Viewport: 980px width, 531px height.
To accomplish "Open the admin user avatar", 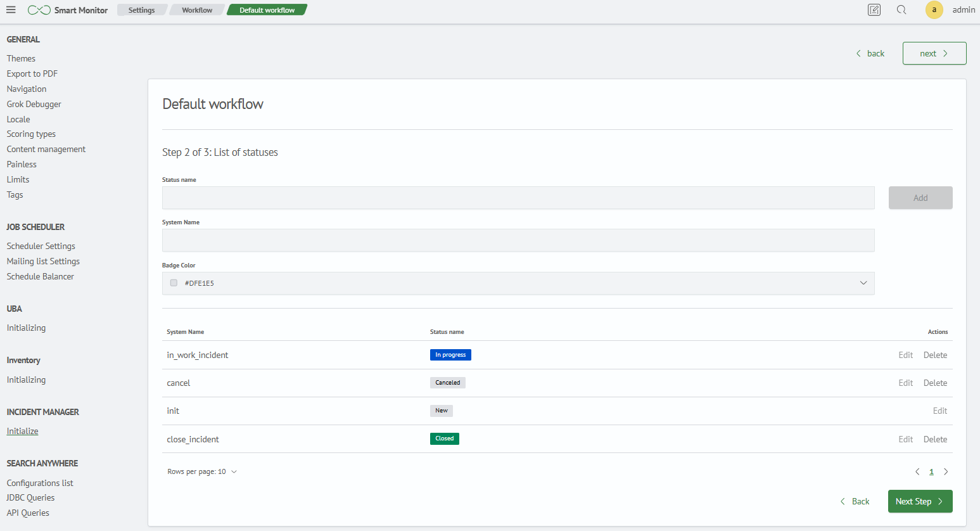I will 934,10.
